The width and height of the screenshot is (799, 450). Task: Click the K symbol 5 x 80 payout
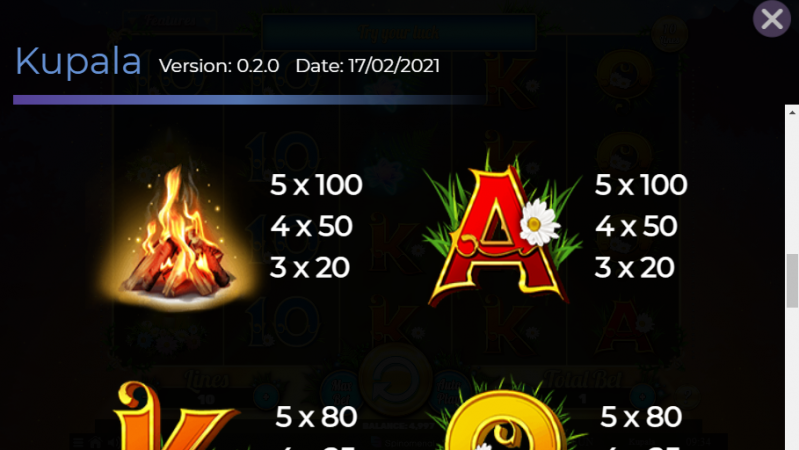click(x=316, y=417)
